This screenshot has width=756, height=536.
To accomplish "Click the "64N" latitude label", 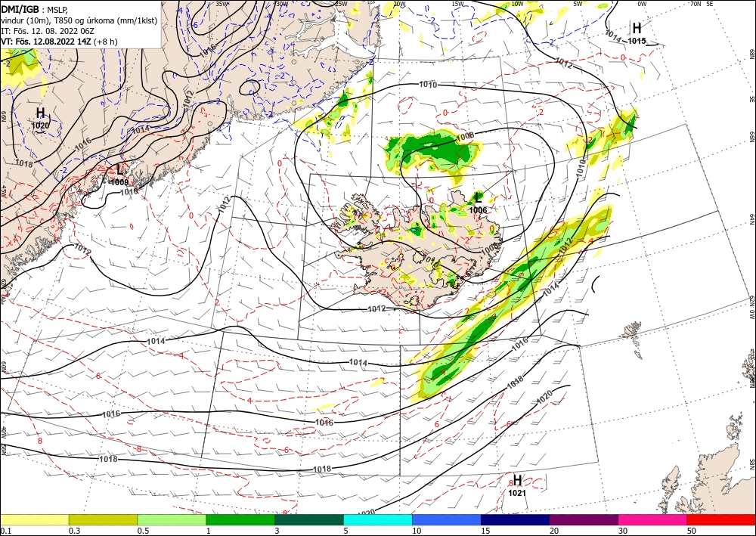I will (x=751, y=219).
